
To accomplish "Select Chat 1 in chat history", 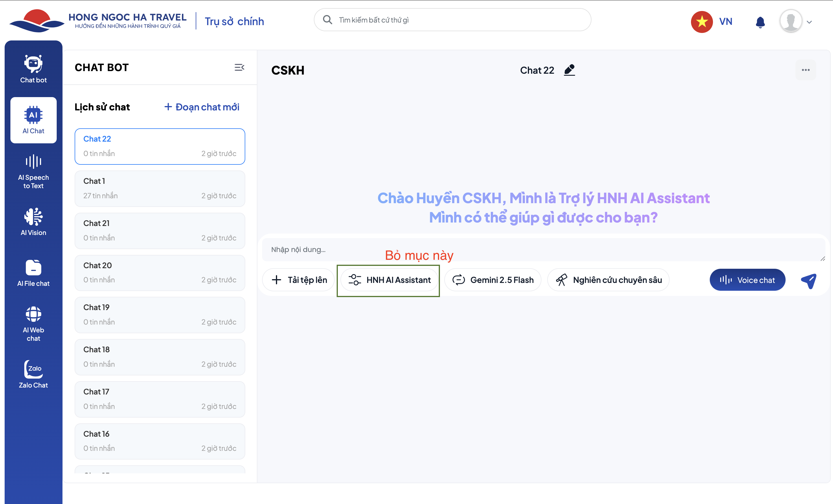I will click(x=160, y=188).
